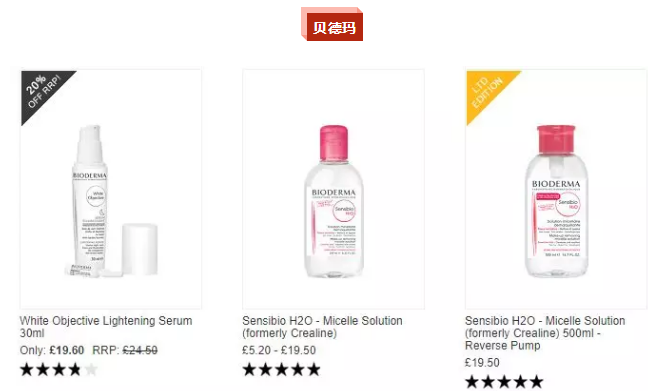Click the LTD EDITION yellow corner badge
This screenshot has width=648, height=391.
click(487, 91)
